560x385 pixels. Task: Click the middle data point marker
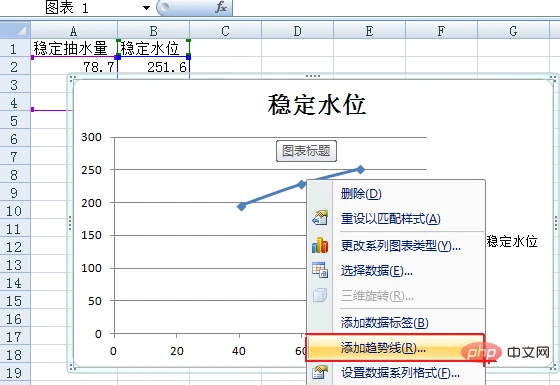[302, 185]
